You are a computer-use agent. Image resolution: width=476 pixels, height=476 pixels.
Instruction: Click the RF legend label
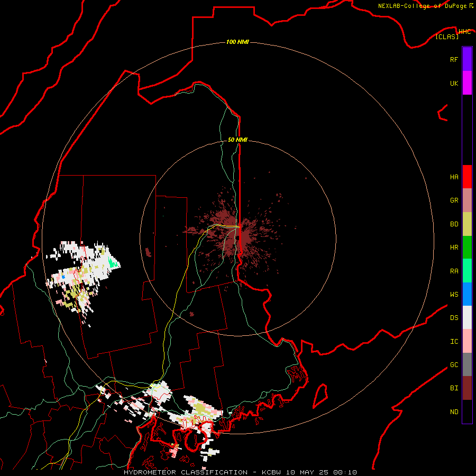pyautogui.click(x=454, y=59)
